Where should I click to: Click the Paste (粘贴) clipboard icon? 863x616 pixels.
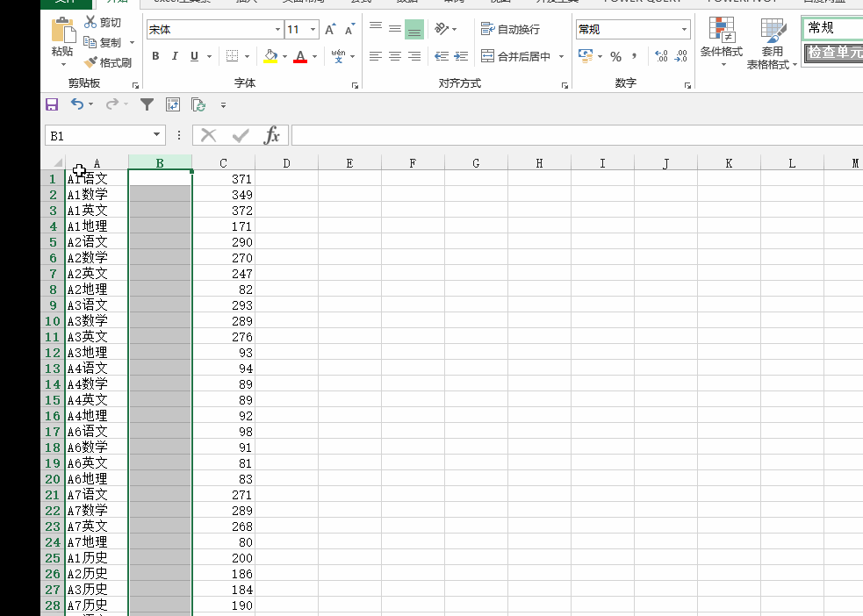[62, 30]
